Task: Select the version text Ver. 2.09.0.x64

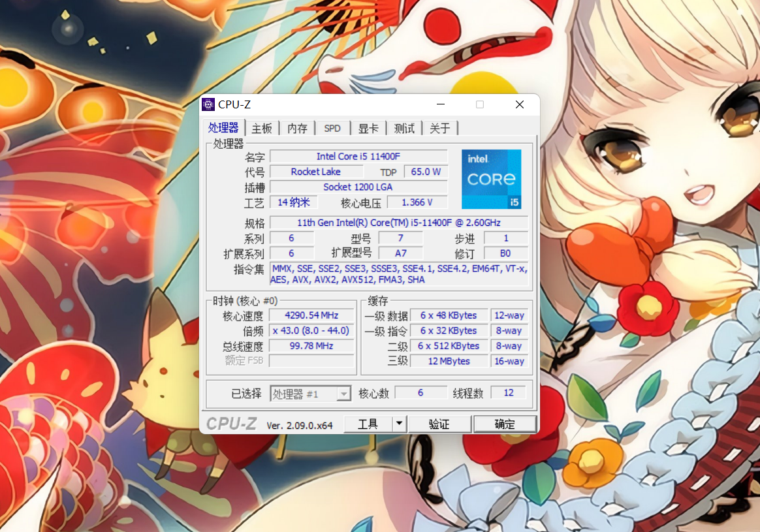Action: click(x=300, y=426)
